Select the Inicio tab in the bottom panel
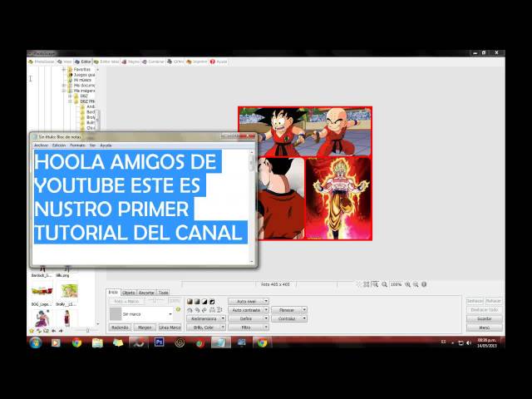This screenshot has width=532, height=399. pyautogui.click(x=113, y=292)
